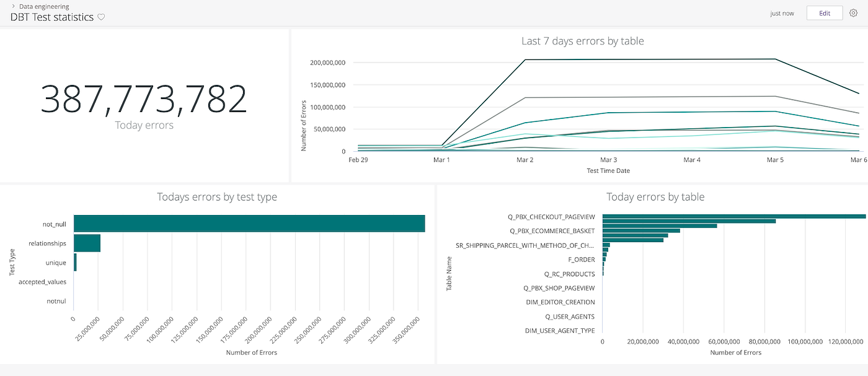This screenshot has width=868, height=376.
Task: Click the 'Last 7 days errors by table' title
Action: 582,41
